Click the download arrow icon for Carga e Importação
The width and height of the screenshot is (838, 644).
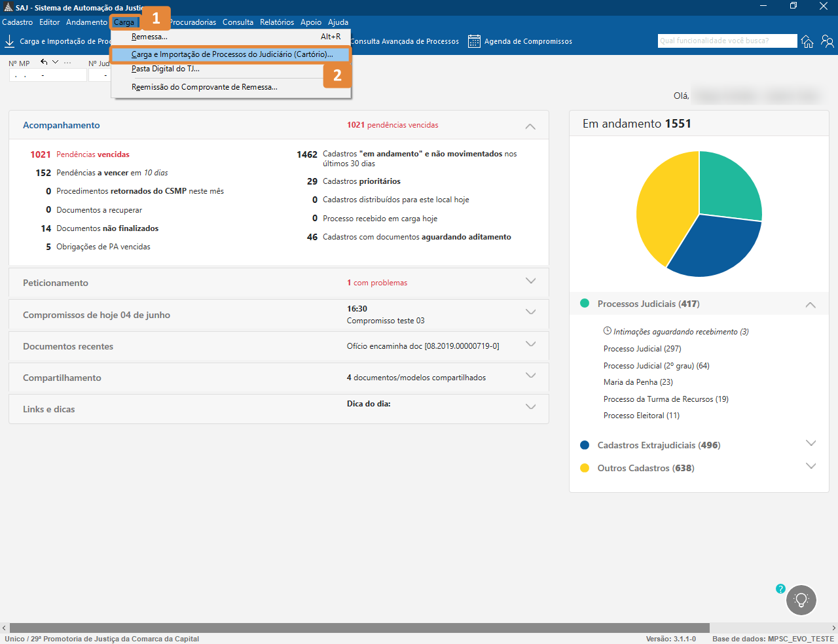9,41
